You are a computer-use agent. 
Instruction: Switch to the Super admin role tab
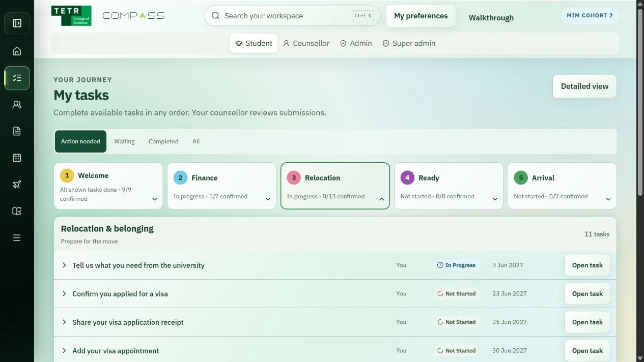(409, 43)
